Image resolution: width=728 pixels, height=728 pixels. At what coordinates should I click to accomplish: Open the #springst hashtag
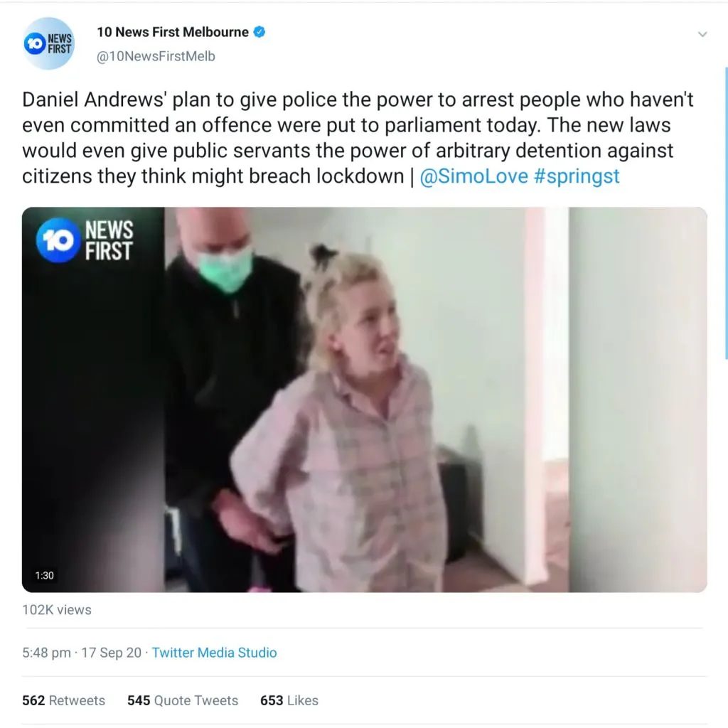577,176
